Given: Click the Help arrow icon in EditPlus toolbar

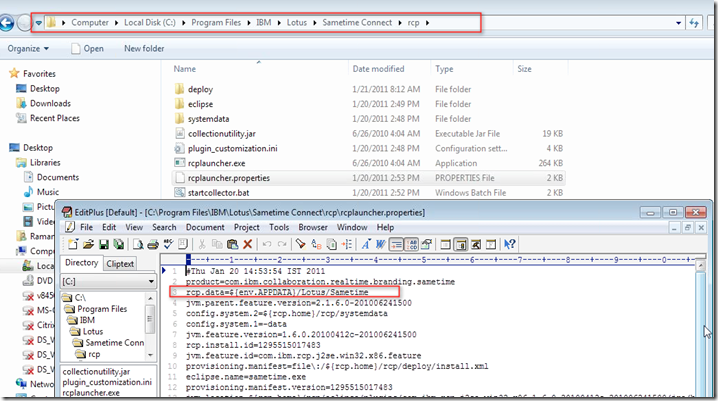Looking at the screenshot, I should (509, 244).
